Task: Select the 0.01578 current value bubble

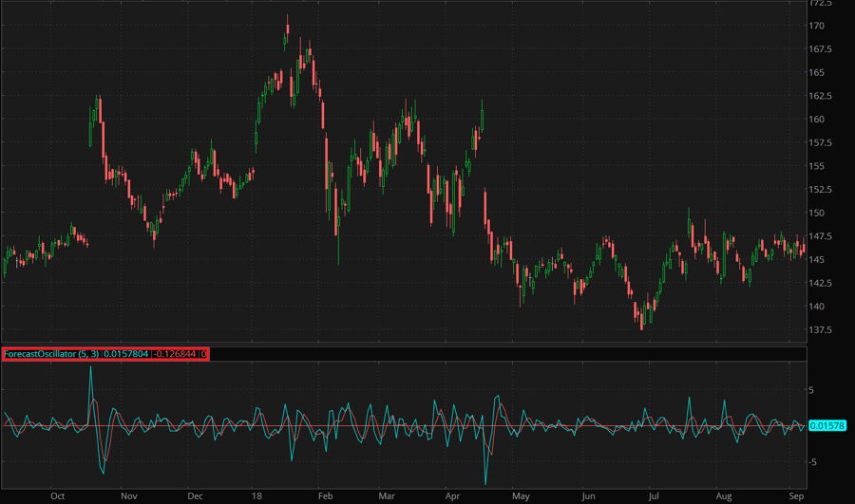Action: (825, 425)
